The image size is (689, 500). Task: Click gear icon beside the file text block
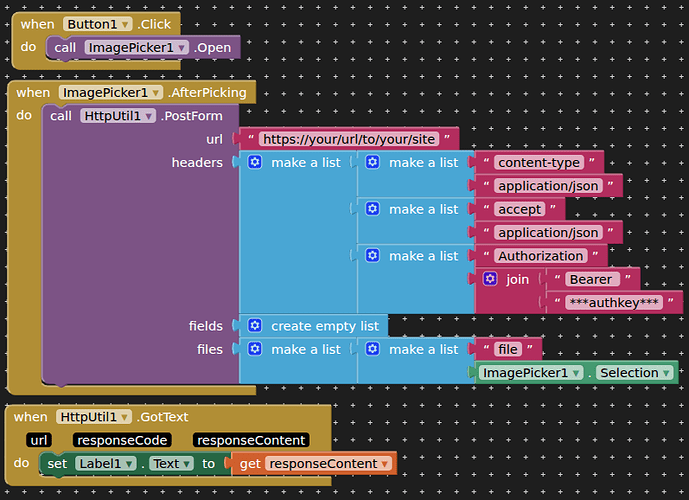click(x=373, y=349)
